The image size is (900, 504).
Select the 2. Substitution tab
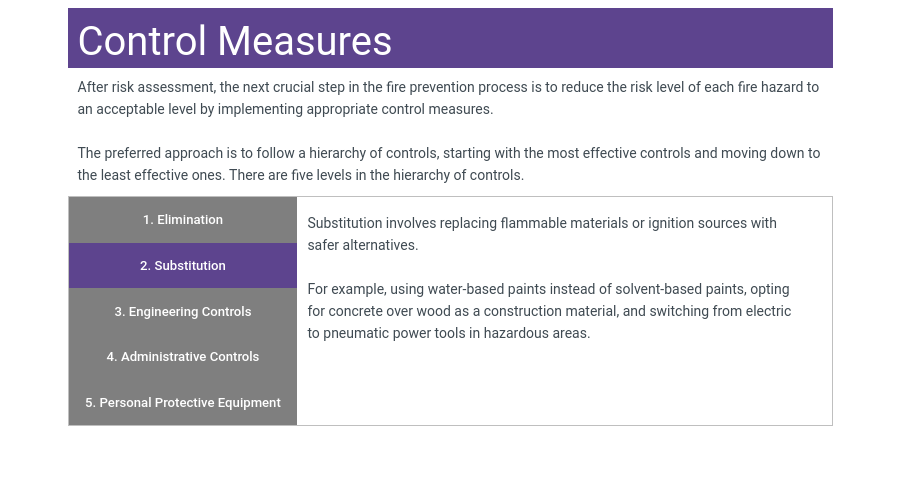183,266
